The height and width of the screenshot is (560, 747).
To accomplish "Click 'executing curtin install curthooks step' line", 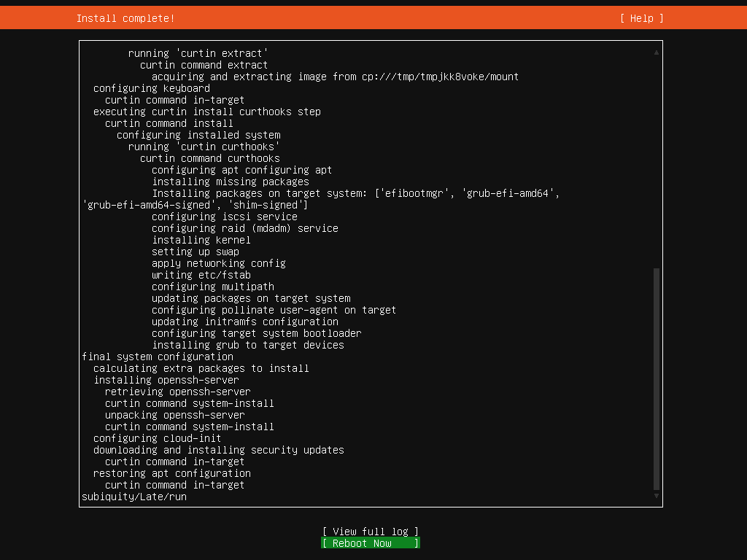I will coord(207,112).
